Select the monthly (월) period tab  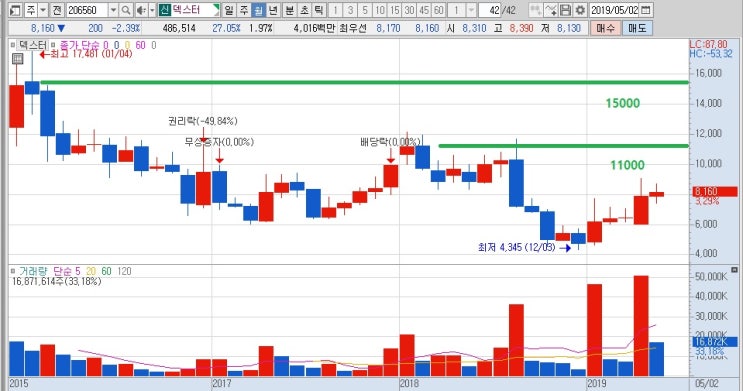(x=258, y=10)
